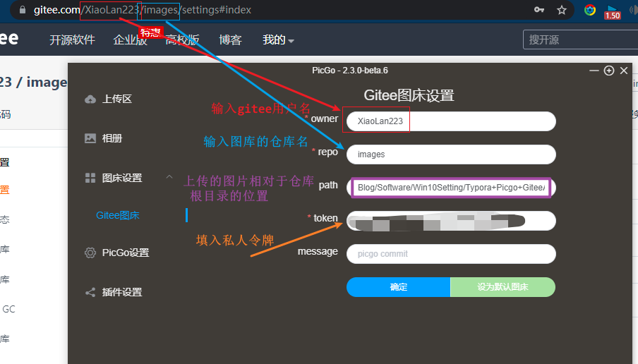The width and height of the screenshot is (638, 364).
Task: Open 插件设置 plugin settings
Action: click(x=122, y=292)
